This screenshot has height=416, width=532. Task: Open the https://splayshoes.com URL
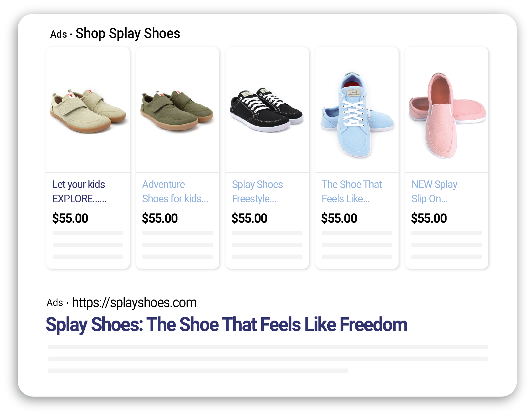[x=134, y=303]
